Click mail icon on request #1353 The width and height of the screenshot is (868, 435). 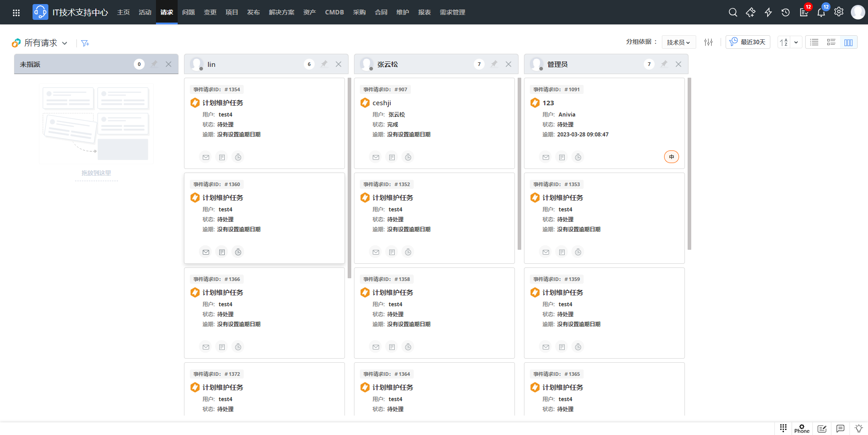[x=546, y=252]
